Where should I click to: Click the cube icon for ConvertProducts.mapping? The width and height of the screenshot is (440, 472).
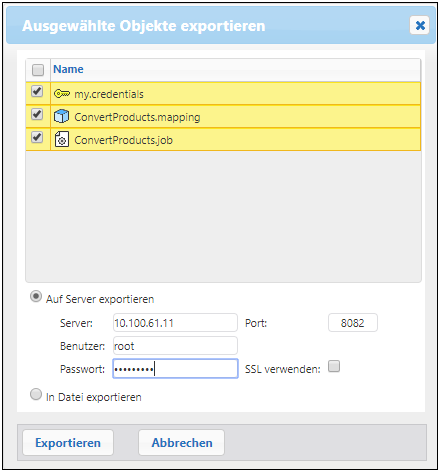pos(61,117)
